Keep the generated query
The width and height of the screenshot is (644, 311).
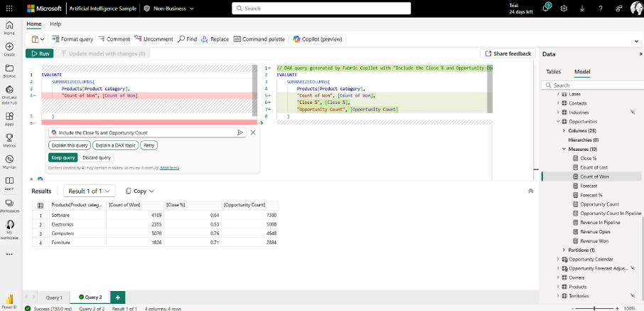(63, 157)
